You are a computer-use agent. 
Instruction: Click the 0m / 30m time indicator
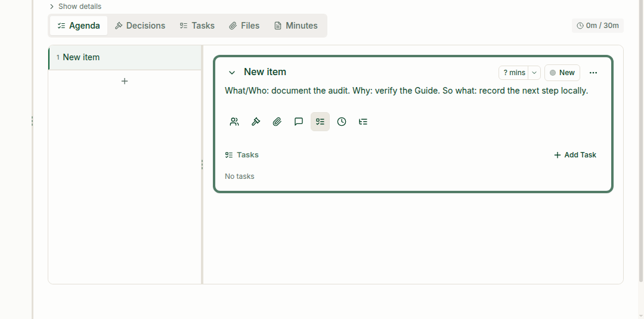click(597, 26)
